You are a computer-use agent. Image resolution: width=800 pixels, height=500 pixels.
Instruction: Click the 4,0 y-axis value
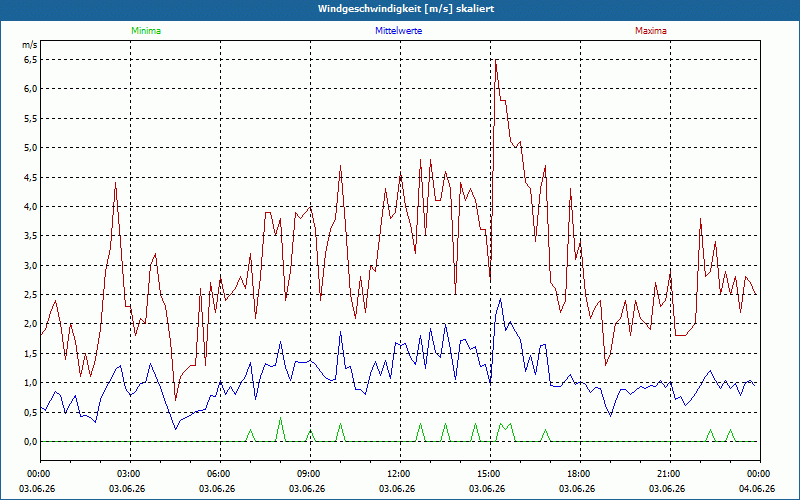point(30,207)
